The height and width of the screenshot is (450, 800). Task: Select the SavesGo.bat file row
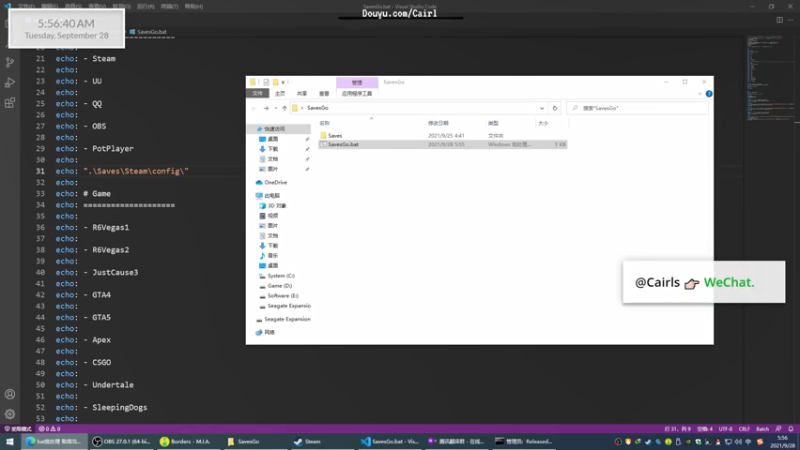point(442,144)
